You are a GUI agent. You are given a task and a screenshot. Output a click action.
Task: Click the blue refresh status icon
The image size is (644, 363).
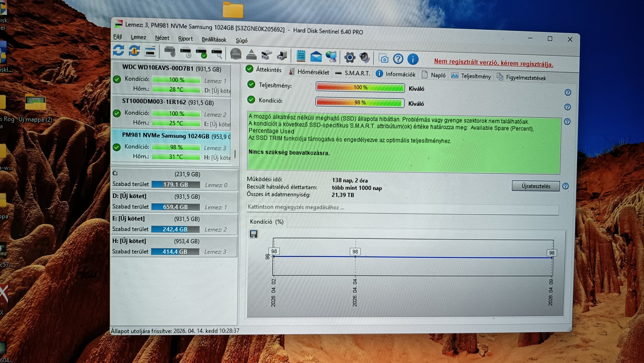[x=118, y=50]
